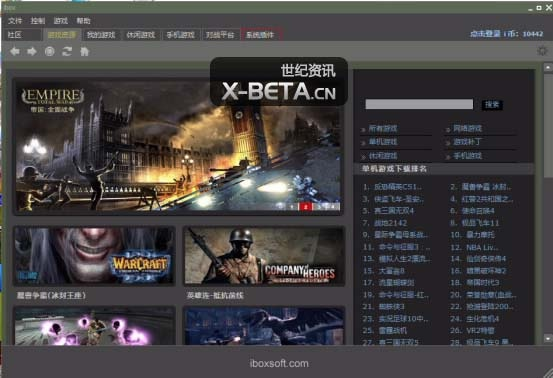This screenshot has width=553, height=378.
Task: Open the Warcraft game thumbnail
Action: [94, 256]
